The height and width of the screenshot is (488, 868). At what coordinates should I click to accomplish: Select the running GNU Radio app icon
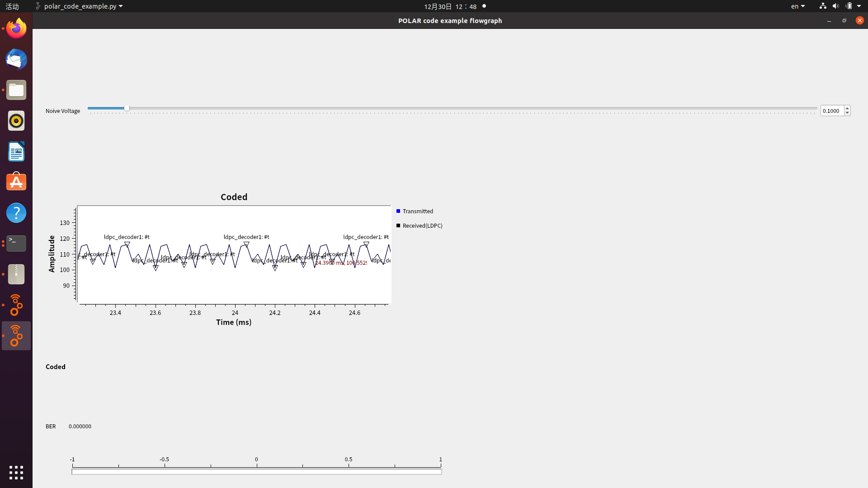click(x=16, y=336)
